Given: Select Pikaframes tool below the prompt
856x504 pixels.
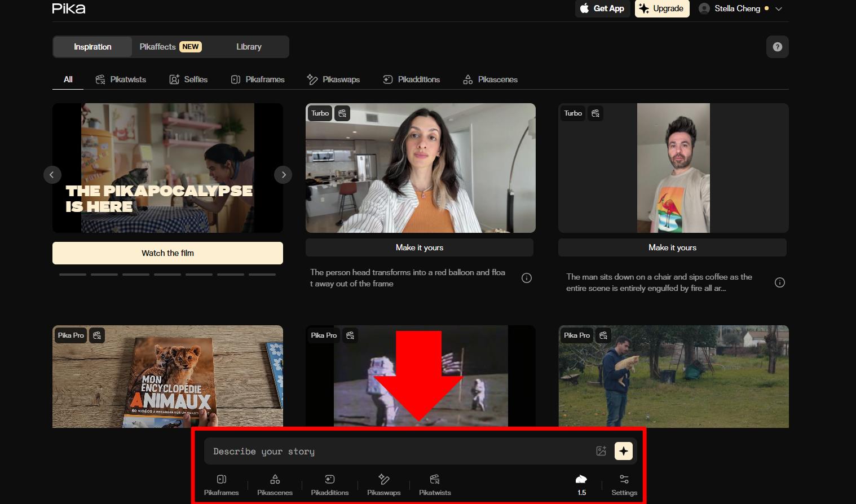Looking at the screenshot, I should point(222,485).
